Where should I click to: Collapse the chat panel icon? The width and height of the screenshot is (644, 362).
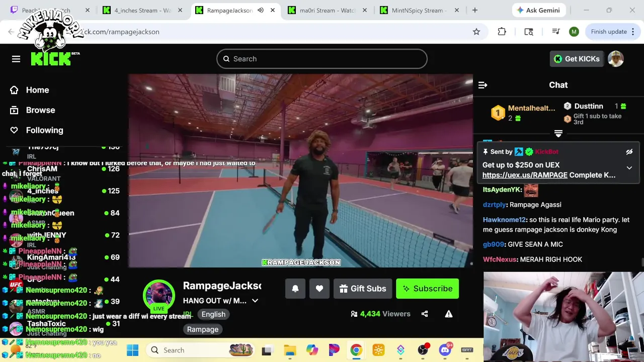[x=482, y=85]
